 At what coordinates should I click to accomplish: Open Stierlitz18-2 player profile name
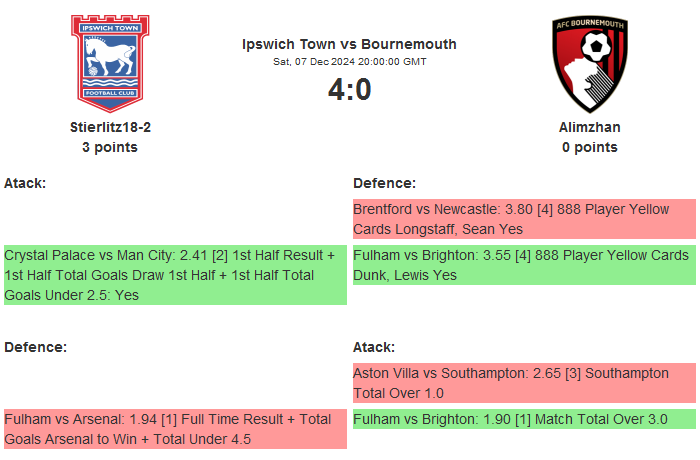tap(110, 127)
